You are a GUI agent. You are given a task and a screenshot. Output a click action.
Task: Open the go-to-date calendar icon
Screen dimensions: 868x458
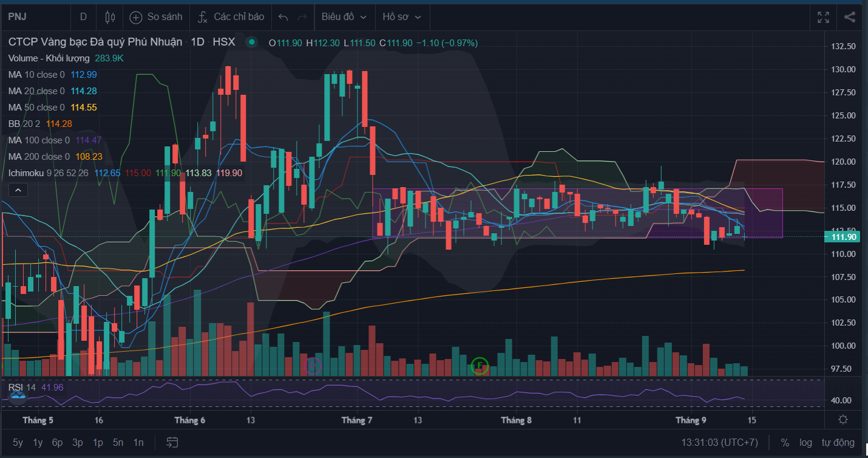[x=172, y=442]
